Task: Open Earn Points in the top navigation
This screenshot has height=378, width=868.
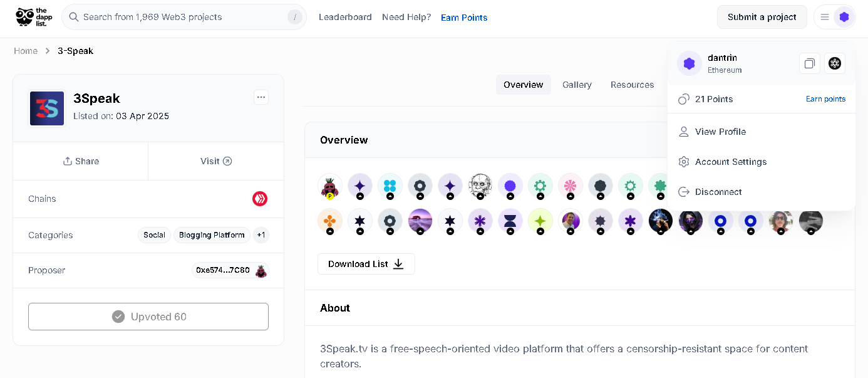Action: tap(464, 18)
